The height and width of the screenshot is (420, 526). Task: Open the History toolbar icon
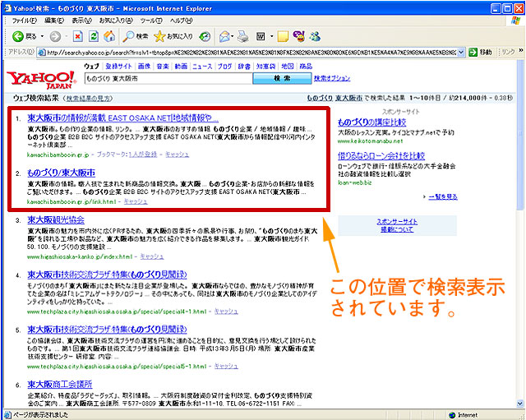click(205, 36)
